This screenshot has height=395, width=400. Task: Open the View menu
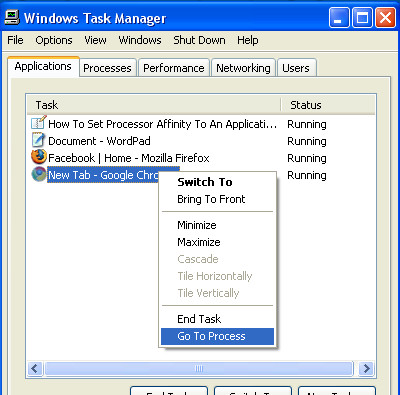click(95, 40)
